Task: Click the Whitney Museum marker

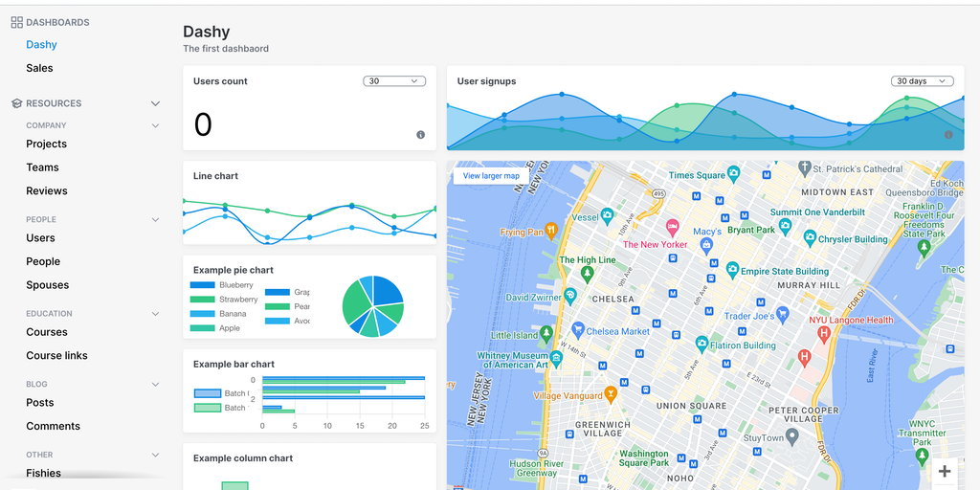Action: [556, 358]
